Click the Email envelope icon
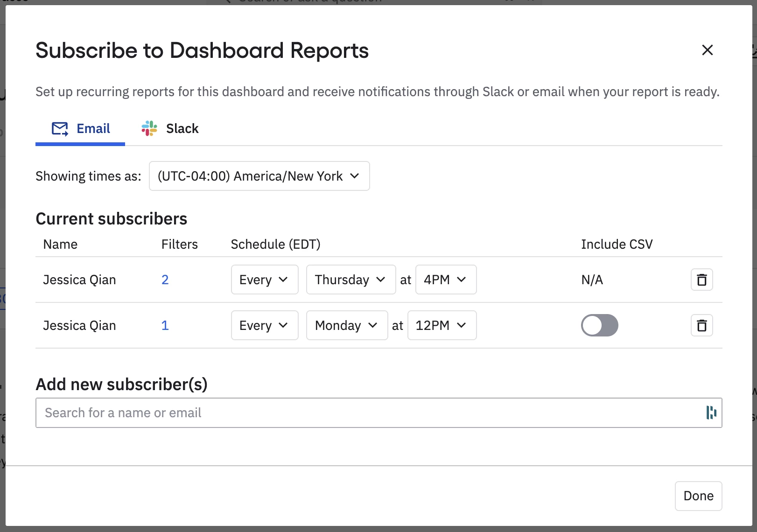This screenshot has width=757, height=532. tap(60, 128)
